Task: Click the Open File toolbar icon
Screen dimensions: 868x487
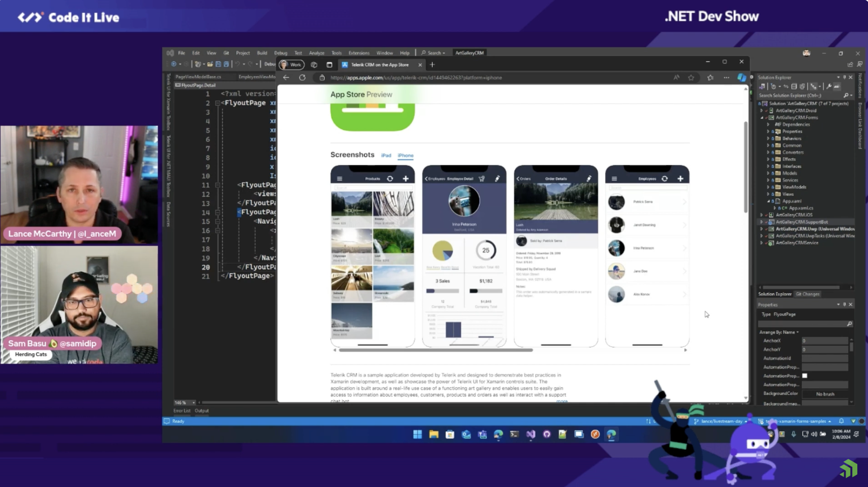Action: 210,64
